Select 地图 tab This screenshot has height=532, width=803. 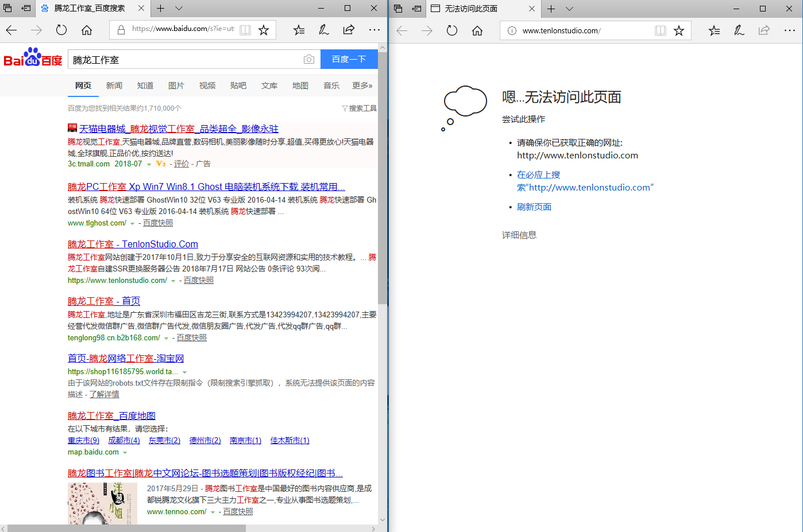click(x=300, y=86)
